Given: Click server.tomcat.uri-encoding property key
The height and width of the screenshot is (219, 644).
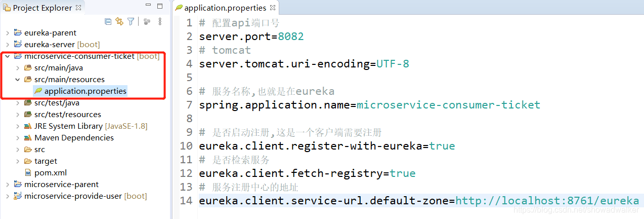Looking at the screenshot, I should 284,64.
